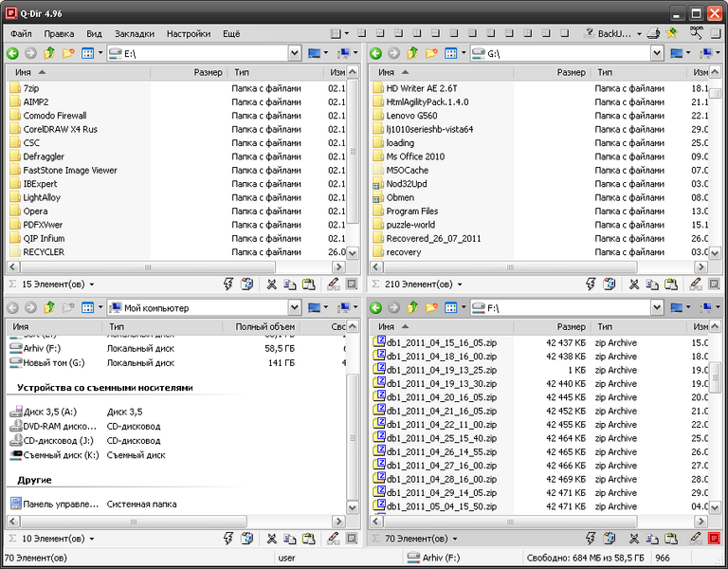This screenshot has width=728, height=569.
Task: Open the layout dropdown arrow in top toolbar
Action: pyautogui.click(x=346, y=33)
